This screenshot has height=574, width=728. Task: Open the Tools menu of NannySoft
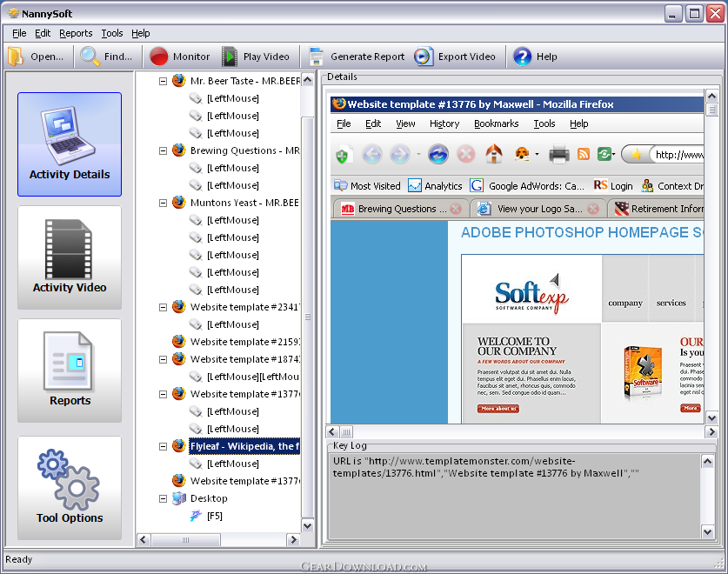coord(112,33)
